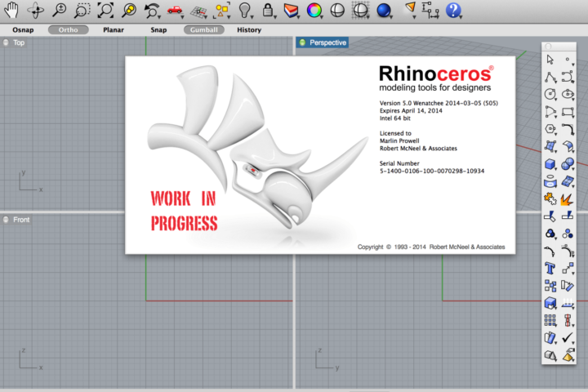Select the arrow pointer tool in palette
Viewport: 588px width, 392px height.
click(x=550, y=60)
